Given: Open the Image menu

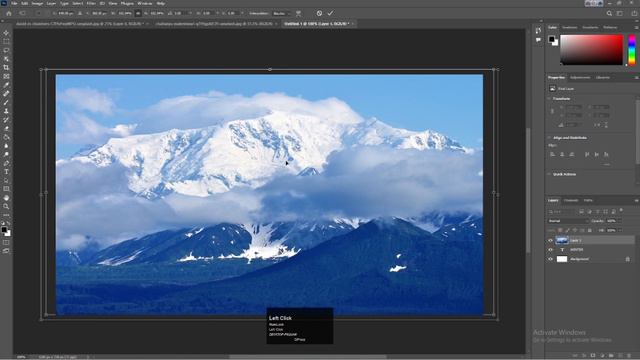Looking at the screenshot, I should coord(37,3).
